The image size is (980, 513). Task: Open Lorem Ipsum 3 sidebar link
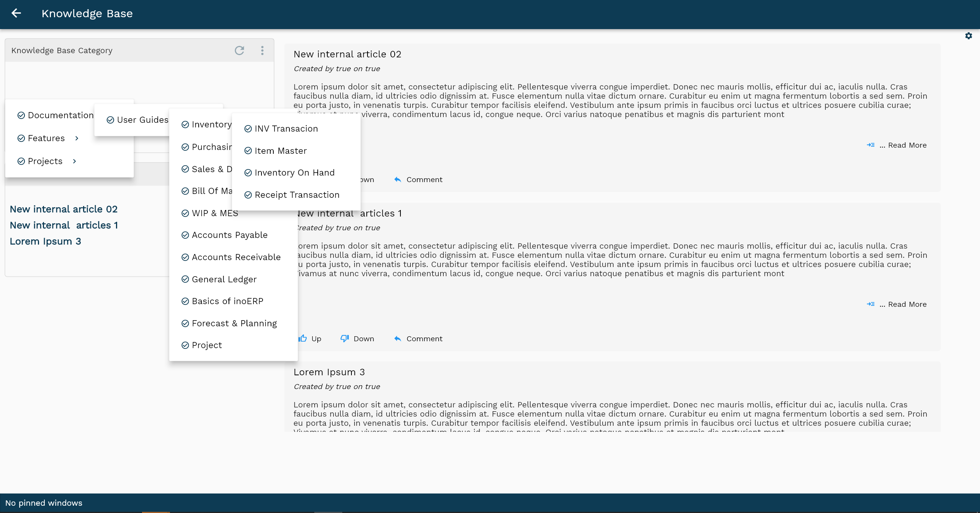45,241
